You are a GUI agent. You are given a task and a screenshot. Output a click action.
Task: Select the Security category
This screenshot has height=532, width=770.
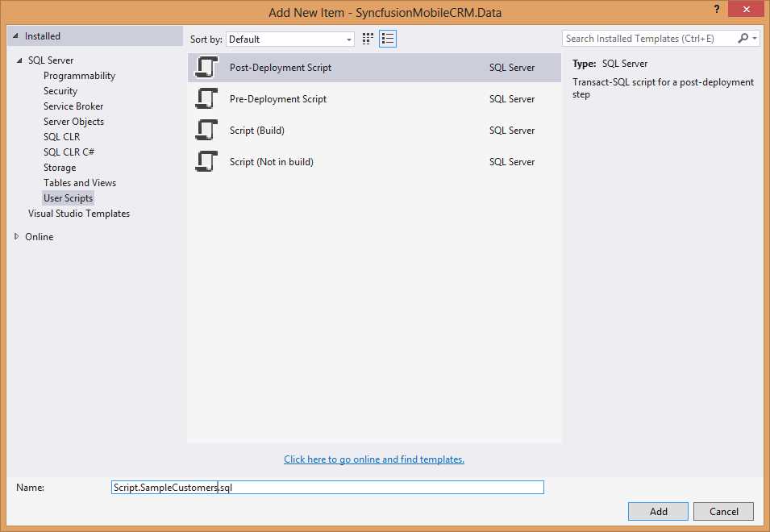(x=60, y=91)
